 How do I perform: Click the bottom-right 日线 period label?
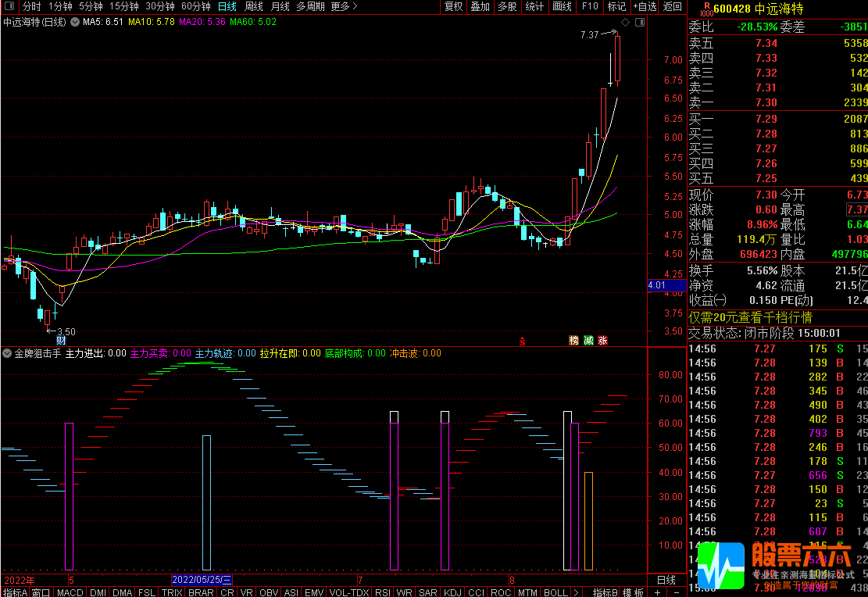pos(666,580)
